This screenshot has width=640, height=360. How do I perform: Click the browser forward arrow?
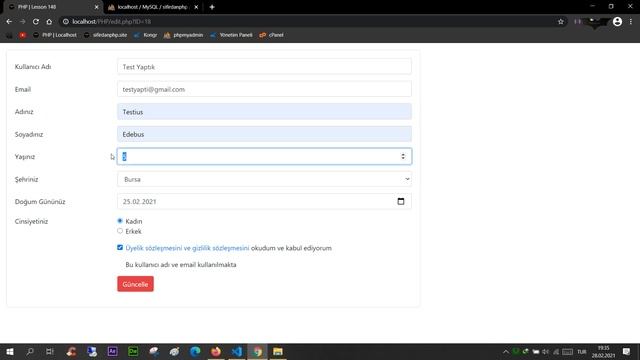22,22
